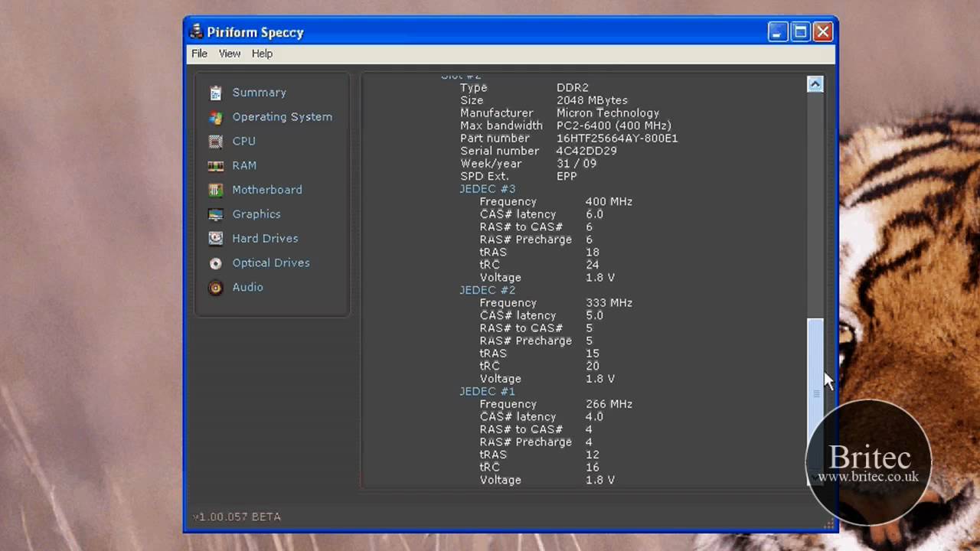The image size is (980, 551).
Task: Click the tRC value 16
Action: point(592,467)
